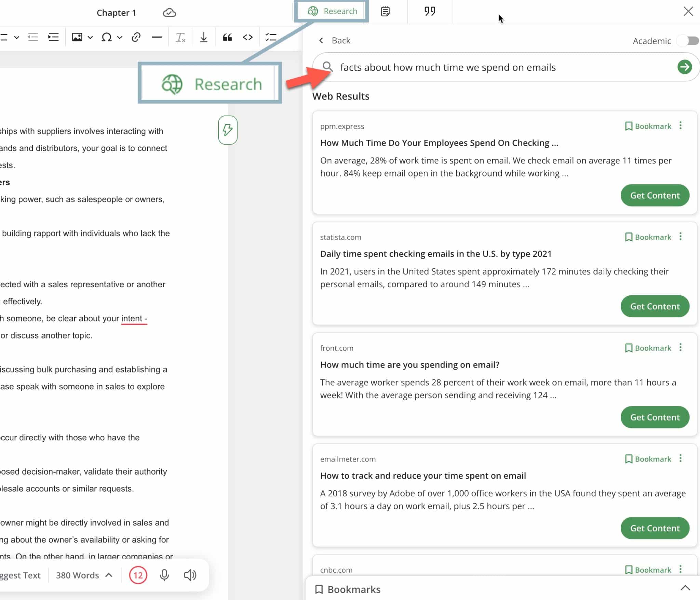Collapse the word count panel chevron
Viewport: 700px width, 600px height.
[109, 574]
